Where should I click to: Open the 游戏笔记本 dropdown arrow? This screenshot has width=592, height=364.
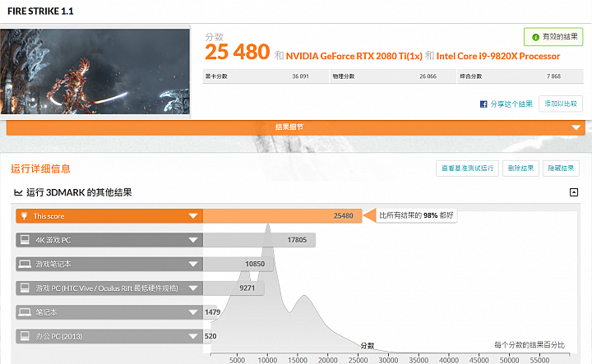tap(193, 264)
